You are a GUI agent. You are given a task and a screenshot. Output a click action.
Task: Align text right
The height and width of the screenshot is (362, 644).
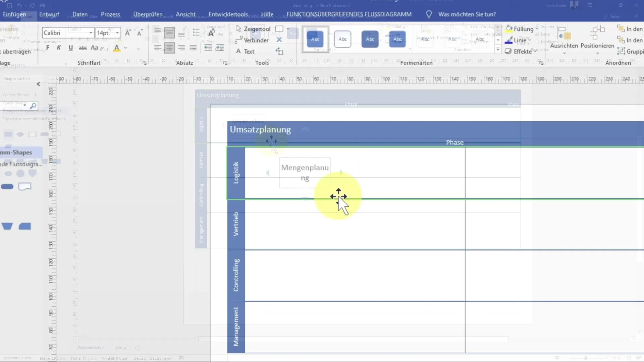181,48
